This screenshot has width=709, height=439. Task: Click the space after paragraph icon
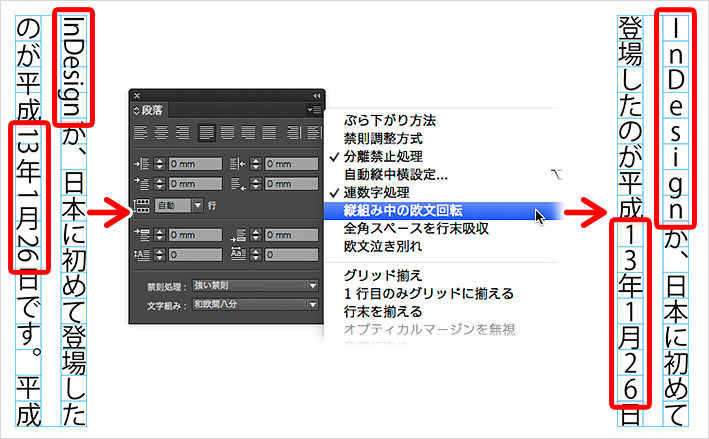pos(237,235)
